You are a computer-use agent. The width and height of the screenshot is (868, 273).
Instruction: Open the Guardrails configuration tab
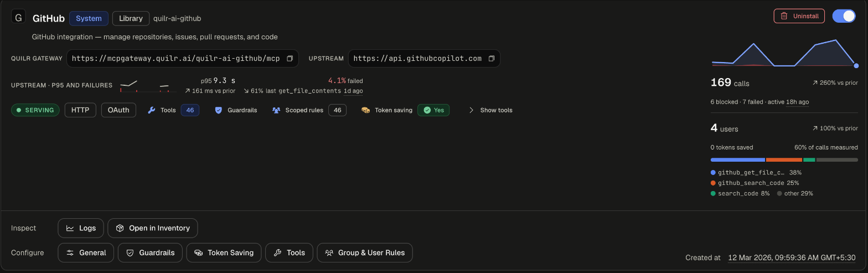150,253
